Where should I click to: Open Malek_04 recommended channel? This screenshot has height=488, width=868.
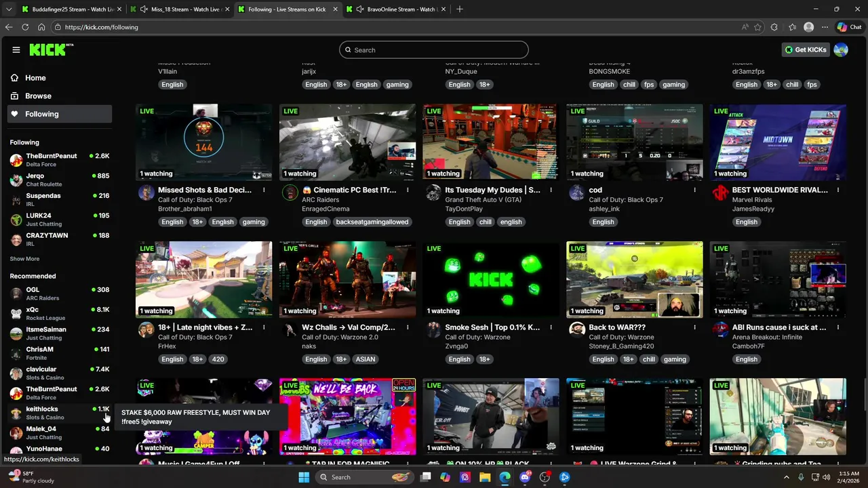60,433
